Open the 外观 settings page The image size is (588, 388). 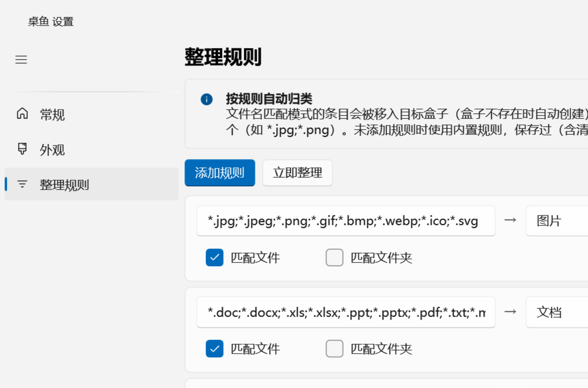(x=92, y=149)
